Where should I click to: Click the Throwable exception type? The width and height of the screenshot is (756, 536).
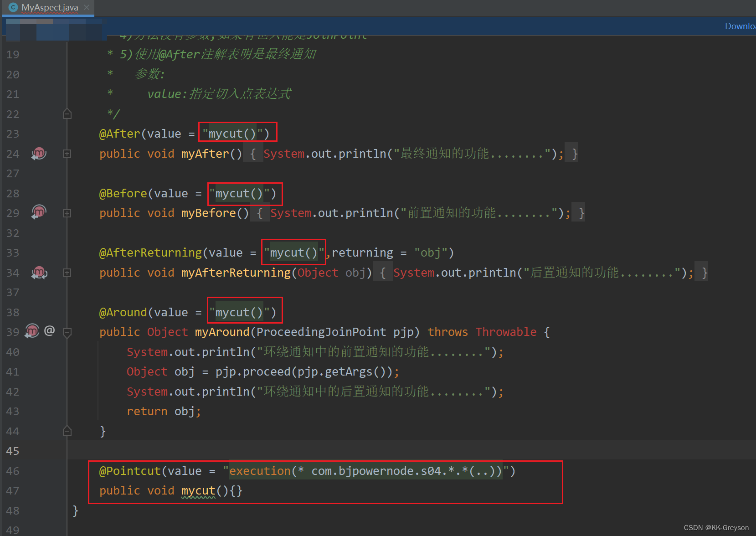(x=506, y=332)
